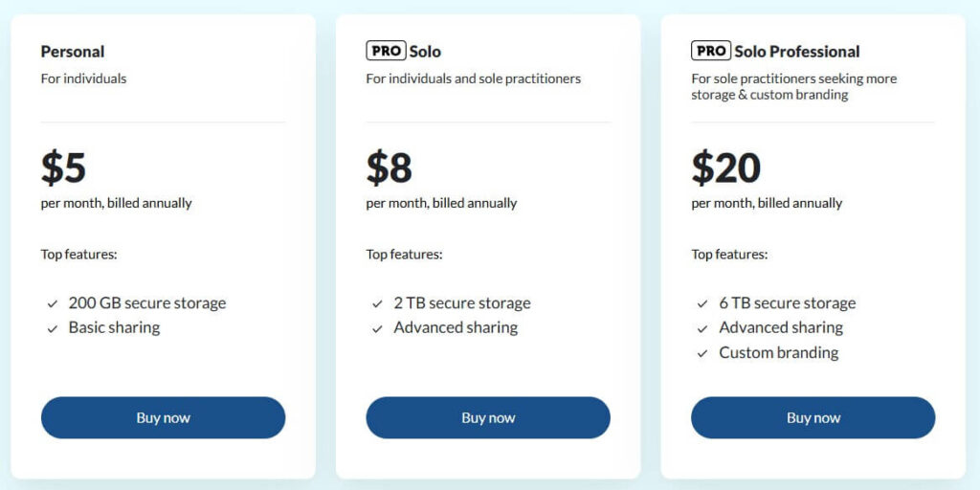Click checkmark next to 2 TB secure storage

[378, 304]
